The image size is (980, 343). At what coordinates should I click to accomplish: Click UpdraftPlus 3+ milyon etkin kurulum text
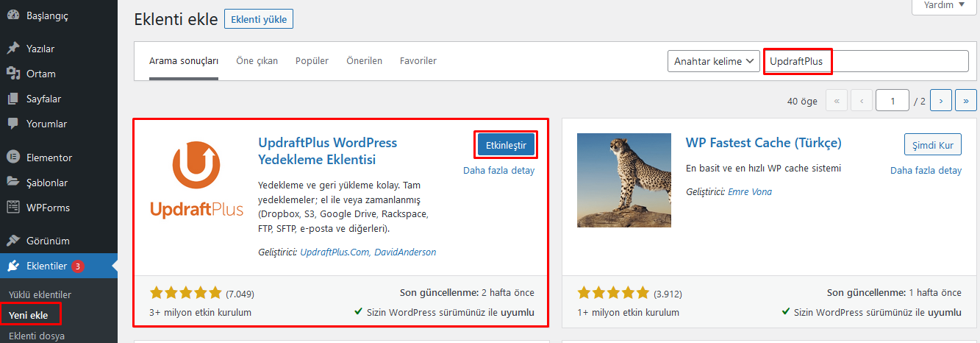point(201,312)
